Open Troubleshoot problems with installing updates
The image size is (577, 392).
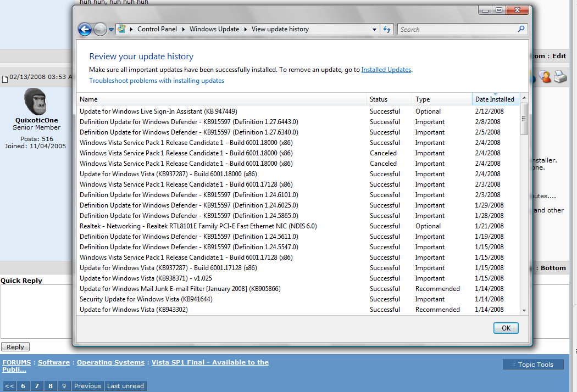click(x=157, y=81)
